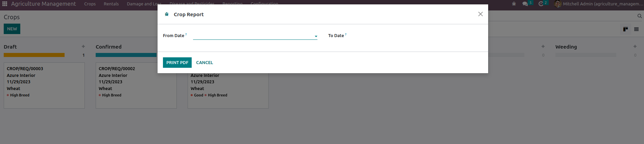The width and height of the screenshot is (644, 144).
Task: Click the search magnifier icon
Action: (x=640, y=16)
